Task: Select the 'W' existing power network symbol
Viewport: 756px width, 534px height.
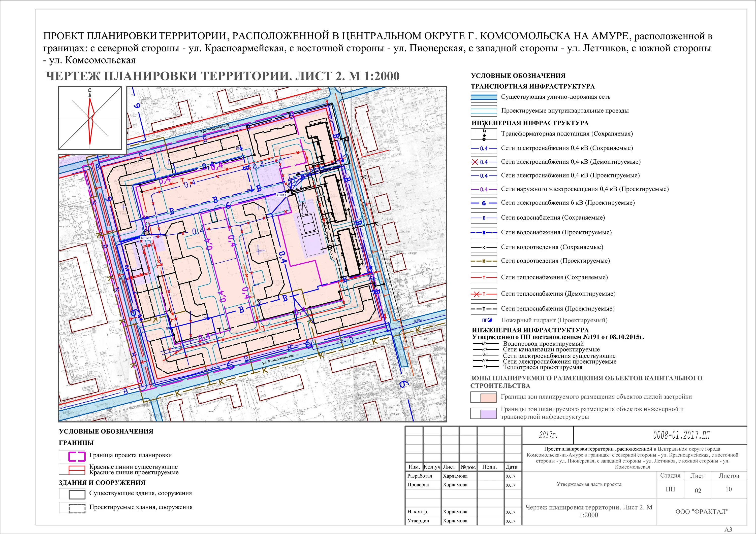Action: tap(485, 355)
